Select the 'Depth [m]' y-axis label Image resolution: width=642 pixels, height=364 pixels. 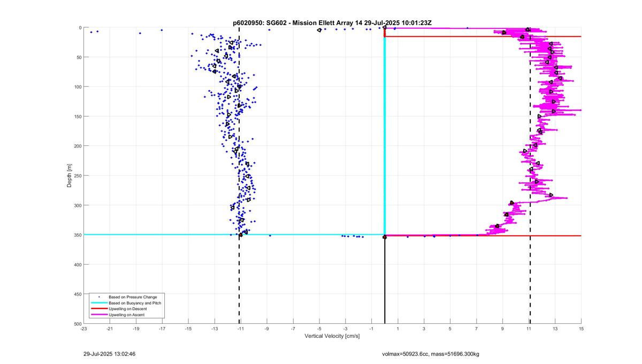(x=70, y=176)
